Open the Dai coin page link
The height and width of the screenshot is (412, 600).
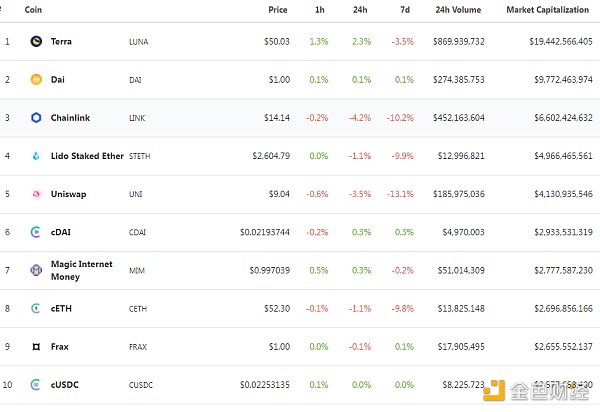pyautogui.click(x=58, y=80)
